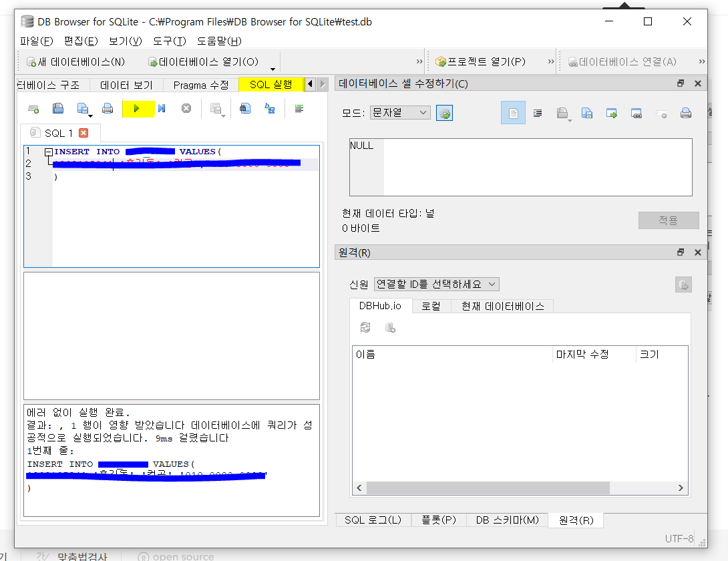The width and height of the screenshot is (728, 561).
Task: Save SQL file icon with dropdown arrow
Action: click(x=83, y=109)
